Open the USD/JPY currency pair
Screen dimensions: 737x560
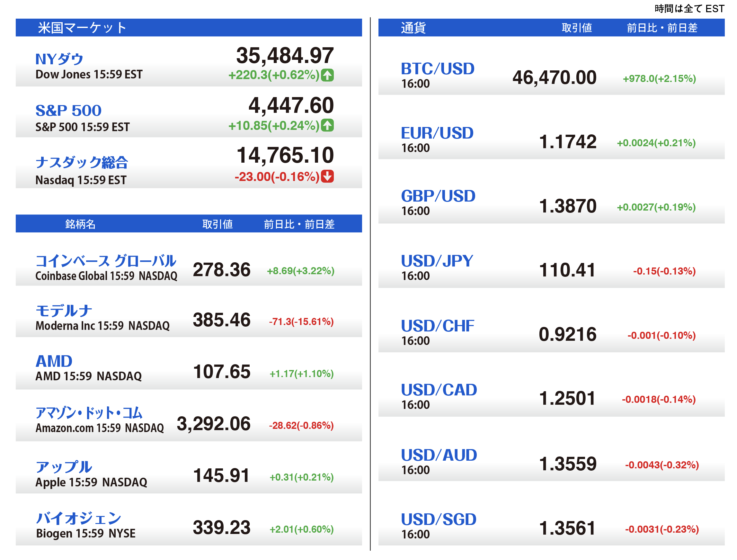pos(437,261)
